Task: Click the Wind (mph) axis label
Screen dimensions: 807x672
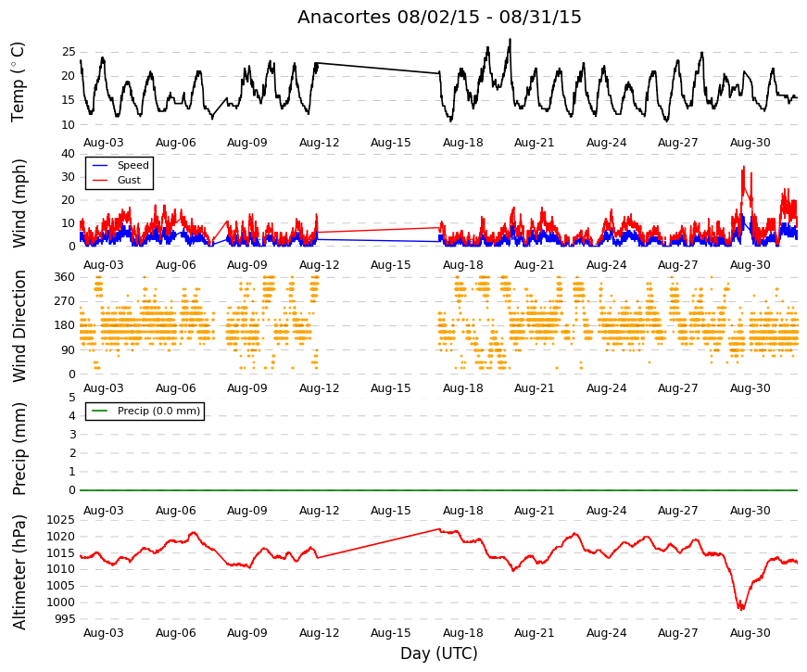Action: (x=19, y=203)
